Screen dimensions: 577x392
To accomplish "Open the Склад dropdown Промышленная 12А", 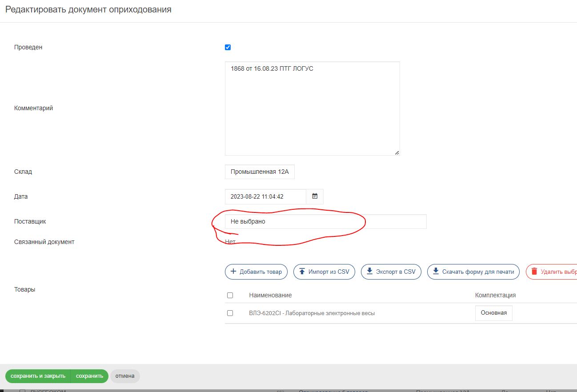I will (x=260, y=172).
